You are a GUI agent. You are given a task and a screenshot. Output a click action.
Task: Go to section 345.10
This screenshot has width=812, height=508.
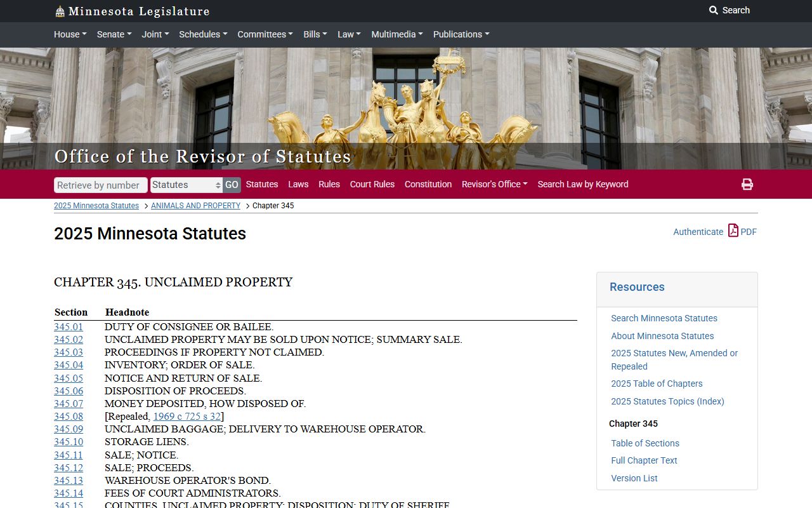click(x=69, y=442)
